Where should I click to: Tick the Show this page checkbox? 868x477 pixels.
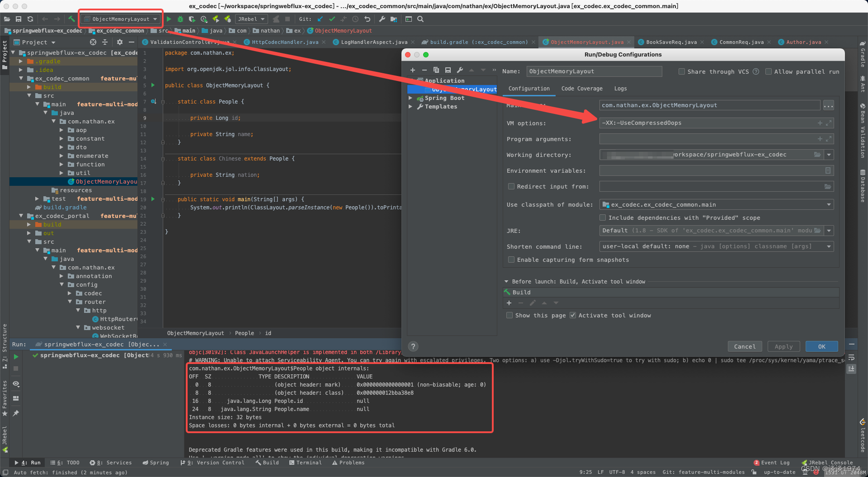509,315
